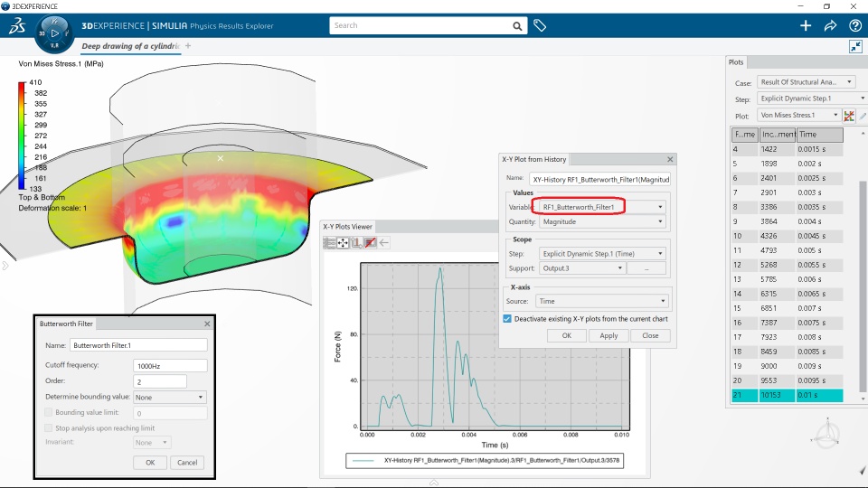Click the Time column header

820,135
